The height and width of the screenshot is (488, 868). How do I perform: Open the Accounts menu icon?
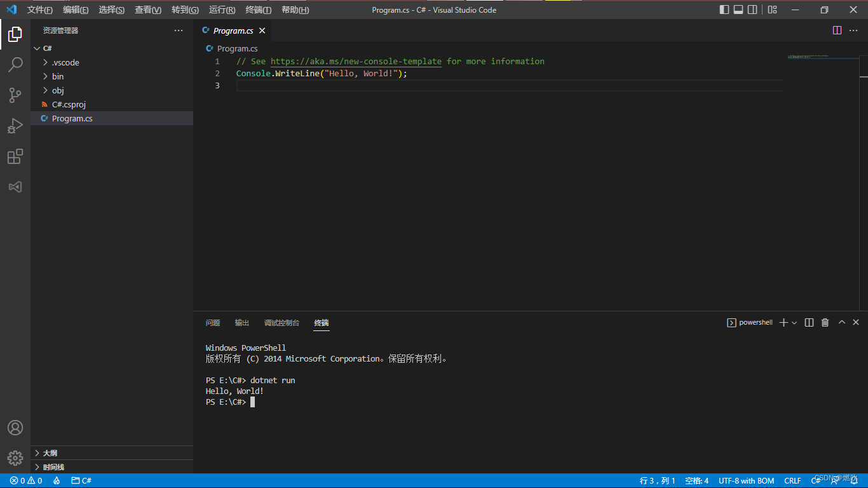pos(15,428)
